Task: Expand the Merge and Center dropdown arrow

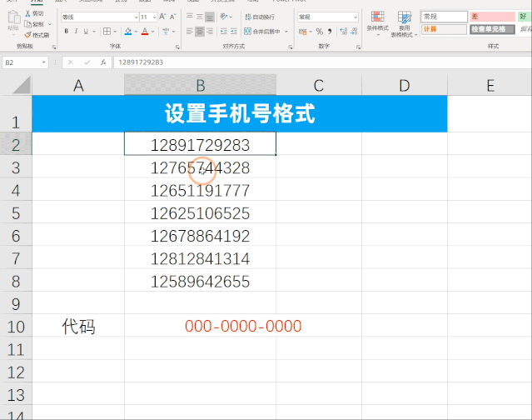Action: (x=286, y=32)
